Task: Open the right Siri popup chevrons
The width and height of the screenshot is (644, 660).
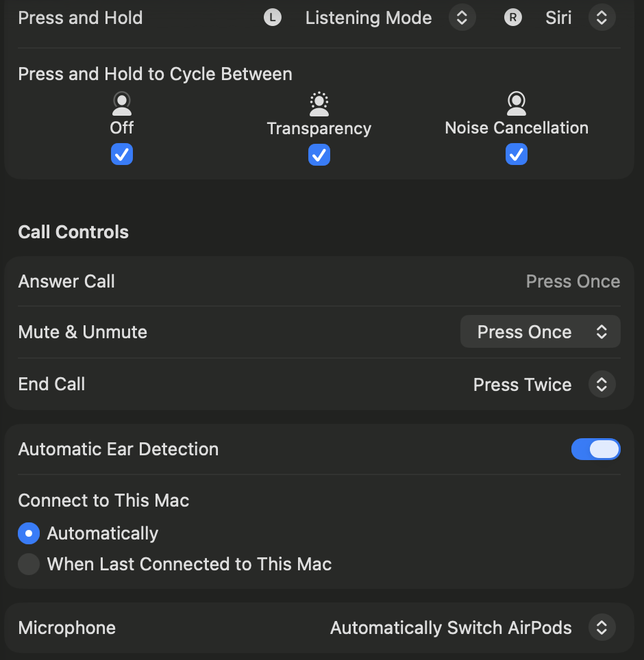Action: (602, 18)
